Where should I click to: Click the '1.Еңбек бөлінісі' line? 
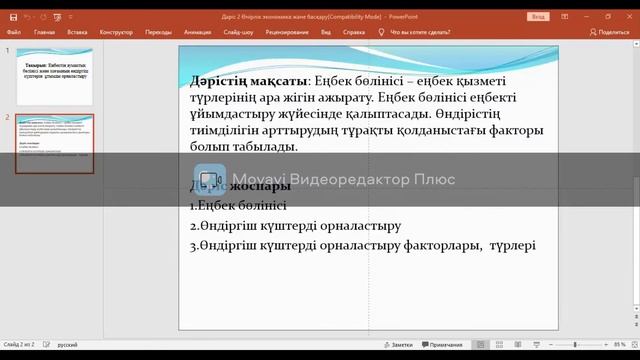click(238, 205)
